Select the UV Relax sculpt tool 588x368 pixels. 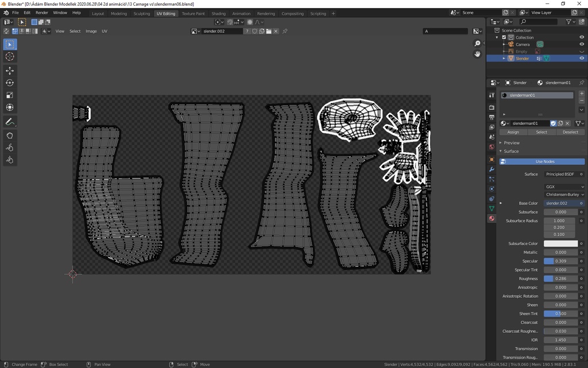(10, 148)
